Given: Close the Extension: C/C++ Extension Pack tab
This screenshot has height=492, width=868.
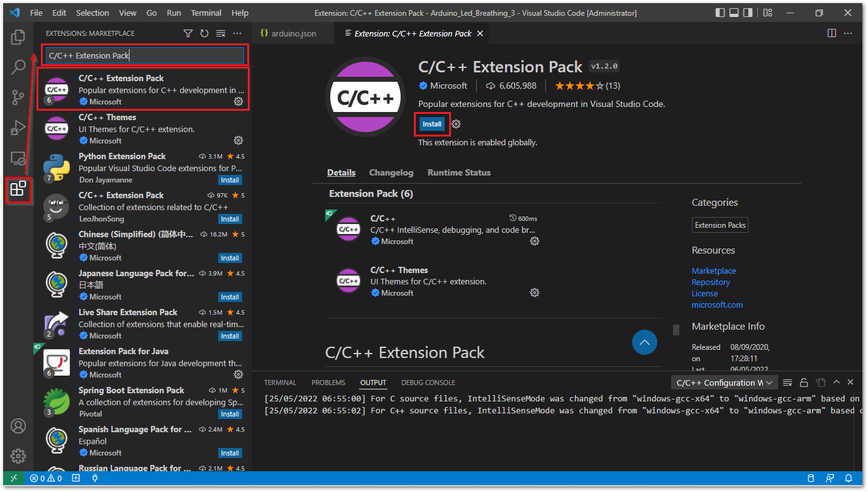Looking at the screenshot, I should click(x=480, y=33).
